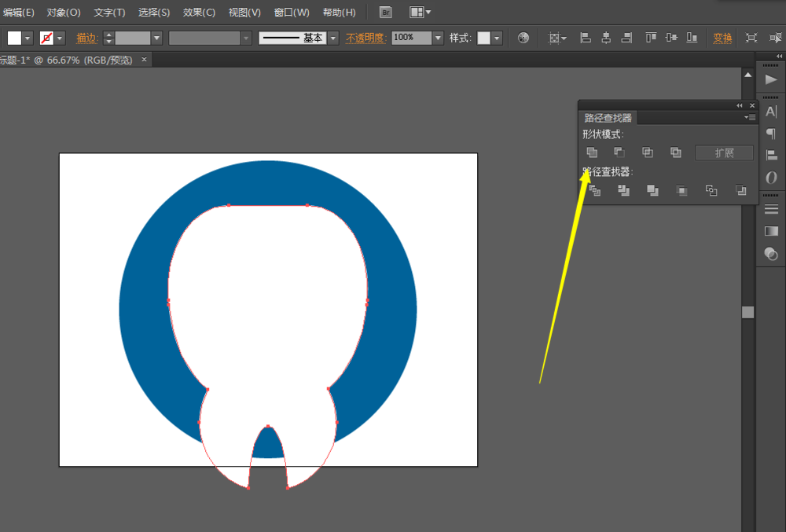
Task: Collapse the Pathfinder panel with double arrows
Action: pos(740,105)
